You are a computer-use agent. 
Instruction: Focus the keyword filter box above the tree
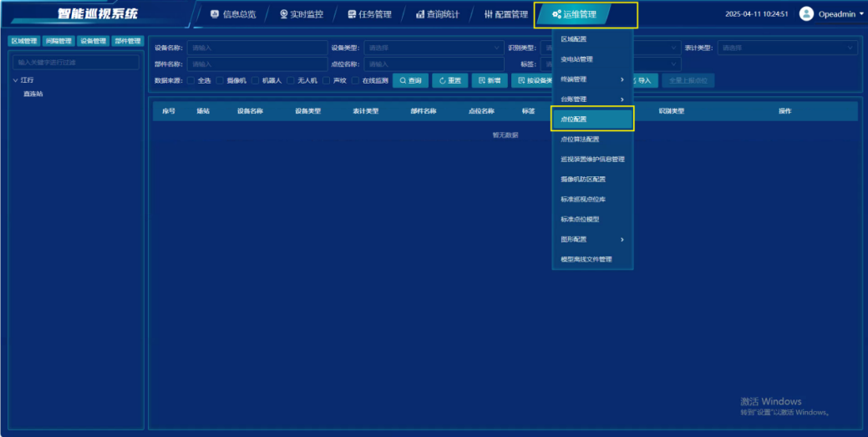(x=76, y=63)
